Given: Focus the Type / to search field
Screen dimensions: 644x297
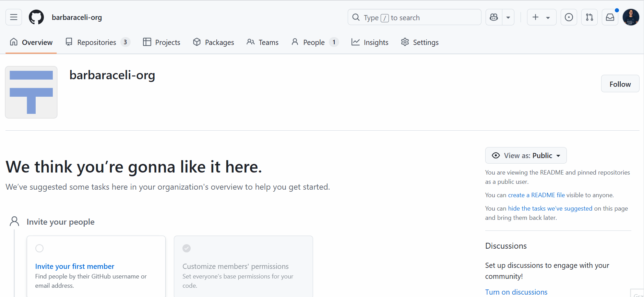Looking at the screenshot, I should point(414,17).
